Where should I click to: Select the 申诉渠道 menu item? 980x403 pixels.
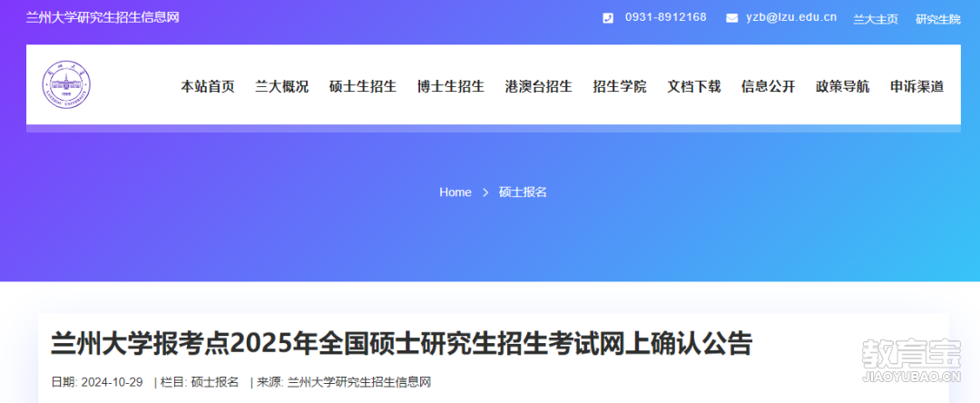point(916,87)
